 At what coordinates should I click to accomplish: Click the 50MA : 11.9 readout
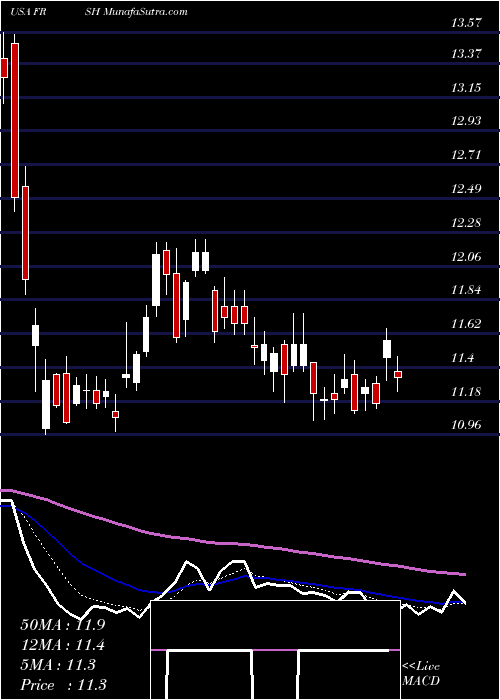[x=62, y=625]
